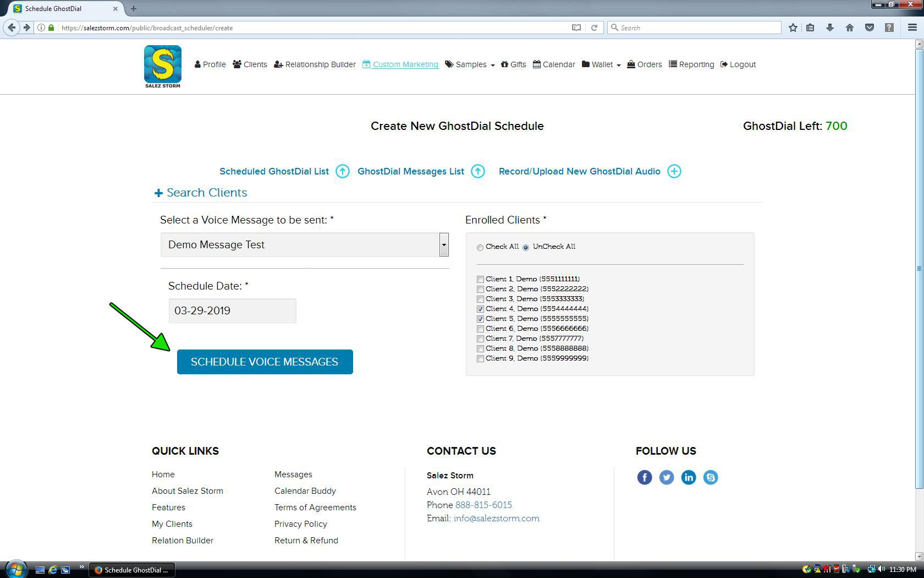The width and height of the screenshot is (924, 578).
Task: Uncheck the Client 4, Demo checkbox
Action: pos(480,309)
